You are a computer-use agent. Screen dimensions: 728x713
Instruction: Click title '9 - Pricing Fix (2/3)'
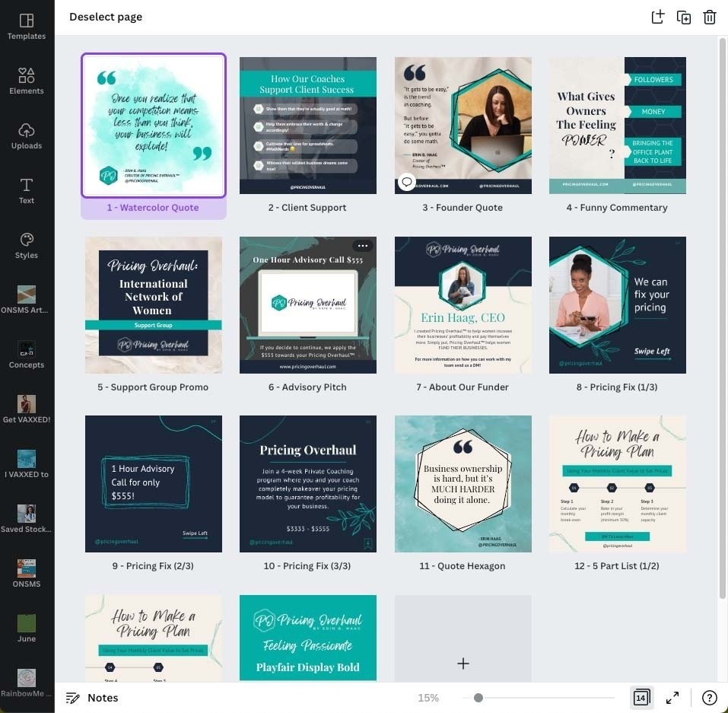tap(153, 565)
